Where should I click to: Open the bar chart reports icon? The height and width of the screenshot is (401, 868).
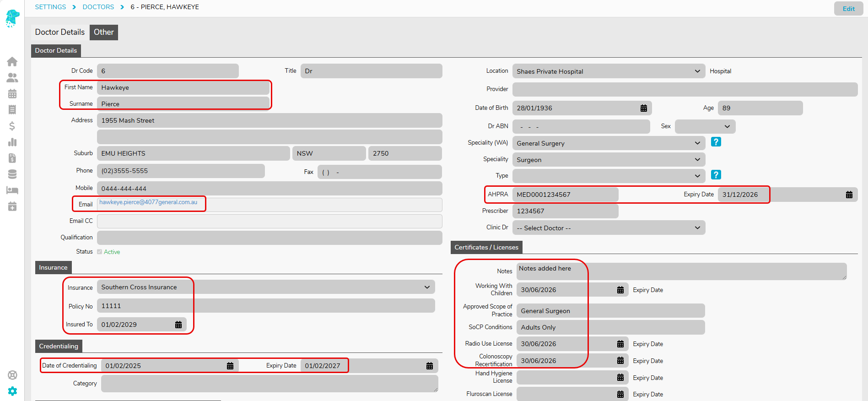pyautogui.click(x=12, y=142)
